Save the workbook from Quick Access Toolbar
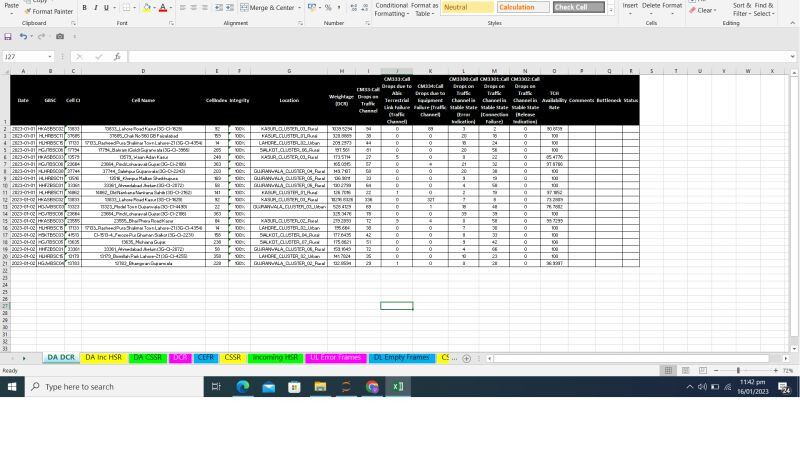 click(x=8, y=37)
